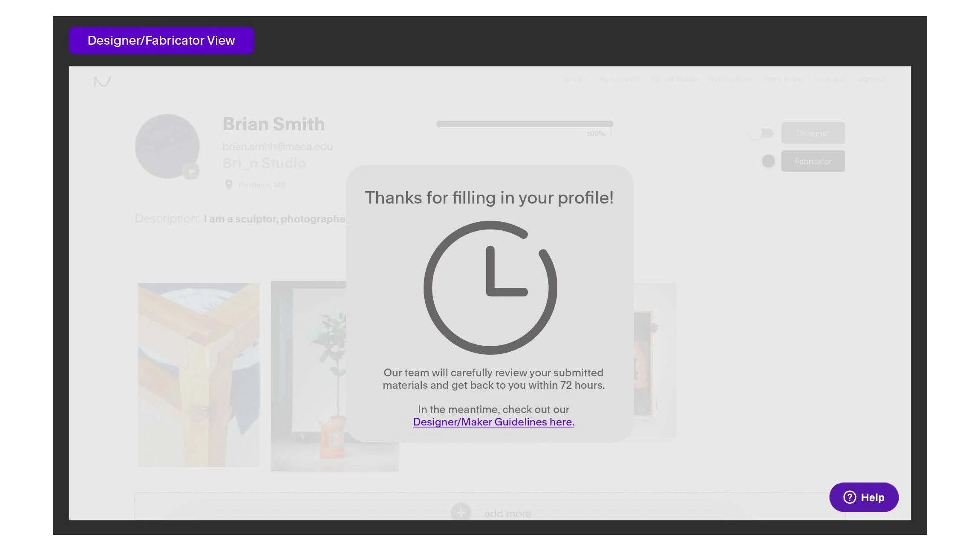
Task: Open the wooden frame joint thumbnail
Action: [x=199, y=375]
